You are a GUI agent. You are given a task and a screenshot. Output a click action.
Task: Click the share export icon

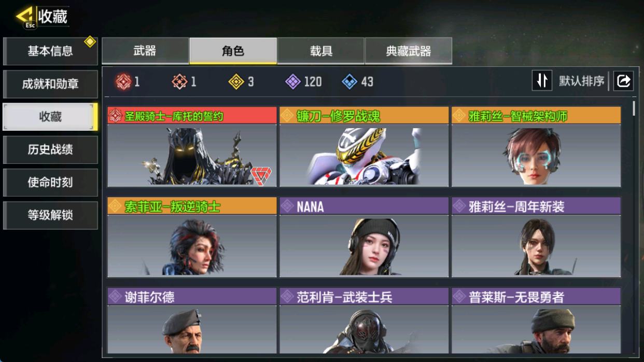624,81
